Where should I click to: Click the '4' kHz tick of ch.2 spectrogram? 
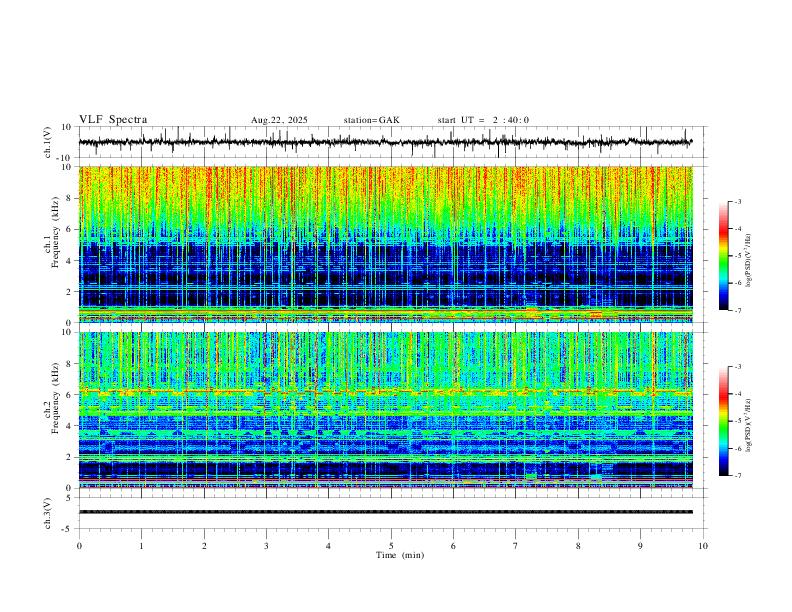point(69,426)
